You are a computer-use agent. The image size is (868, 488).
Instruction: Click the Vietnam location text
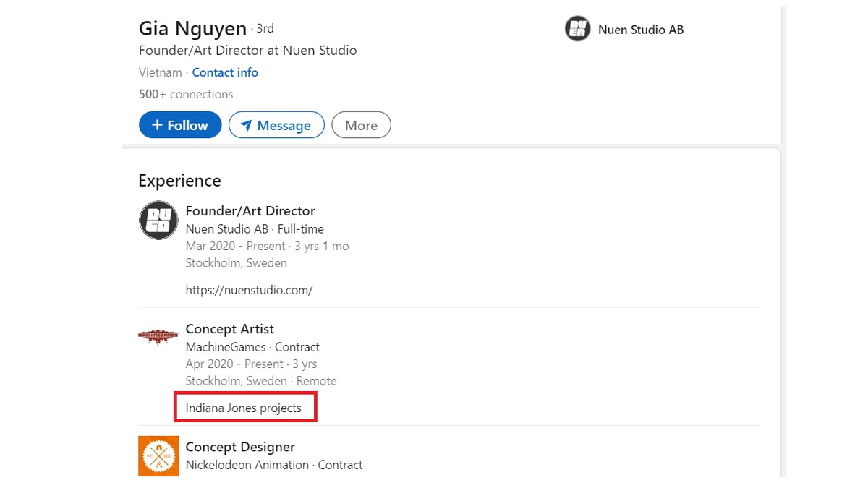point(160,72)
